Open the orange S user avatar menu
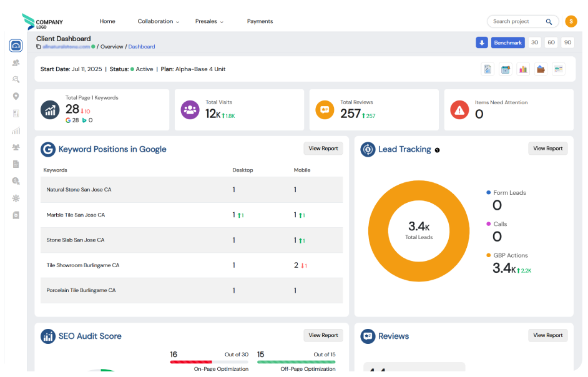The width and height of the screenshot is (588, 377). coord(571,21)
